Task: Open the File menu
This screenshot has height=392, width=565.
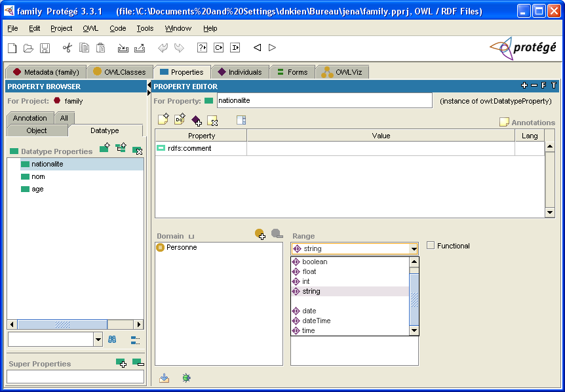Action: (x=12, y=28)
